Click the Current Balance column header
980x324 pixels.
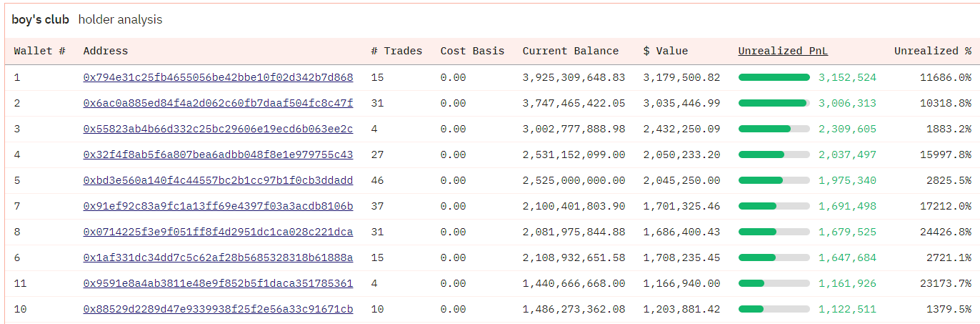pyautogui.click(x=570, y=51)
